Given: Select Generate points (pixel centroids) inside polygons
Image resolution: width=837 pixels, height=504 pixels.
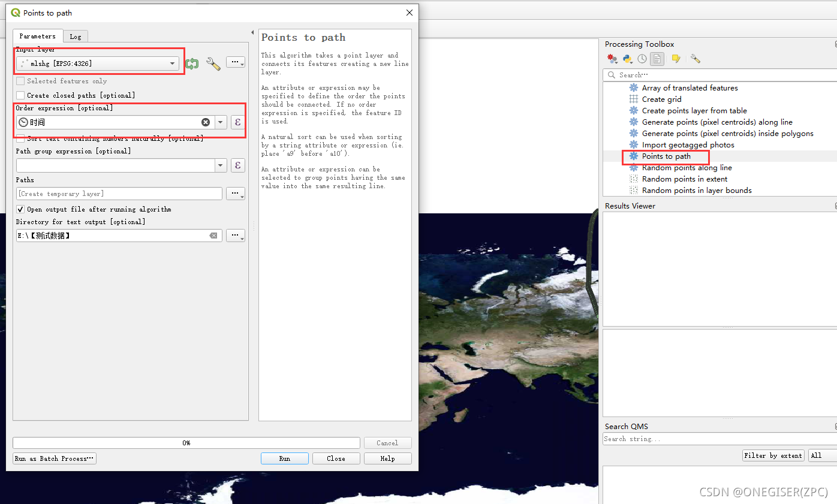Looking at the screenshot, I should click(727, 134).
